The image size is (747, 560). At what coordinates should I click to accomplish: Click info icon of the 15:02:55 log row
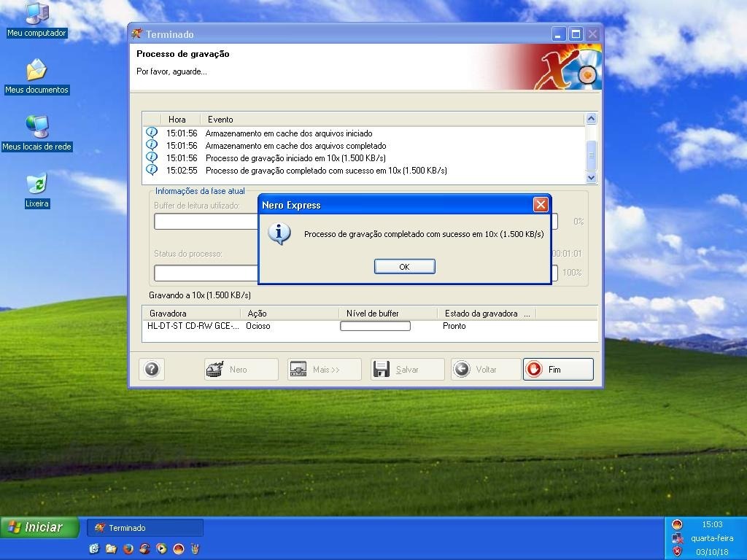point(152,170)
